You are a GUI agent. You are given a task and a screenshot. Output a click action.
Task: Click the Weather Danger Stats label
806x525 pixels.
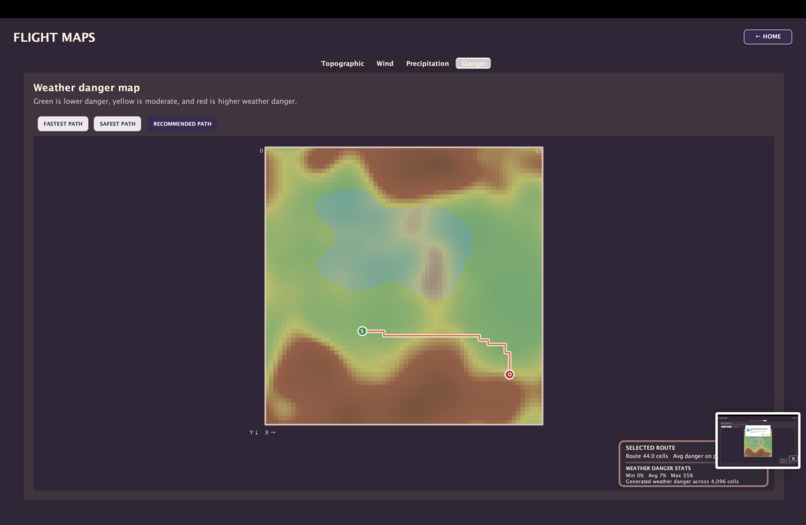(658, 468)
